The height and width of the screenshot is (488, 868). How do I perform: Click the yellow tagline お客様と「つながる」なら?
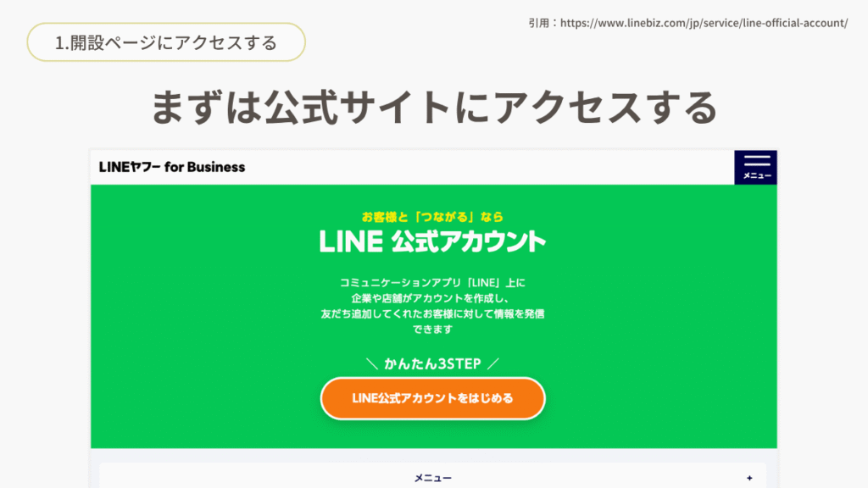click(x=432, y=217)
